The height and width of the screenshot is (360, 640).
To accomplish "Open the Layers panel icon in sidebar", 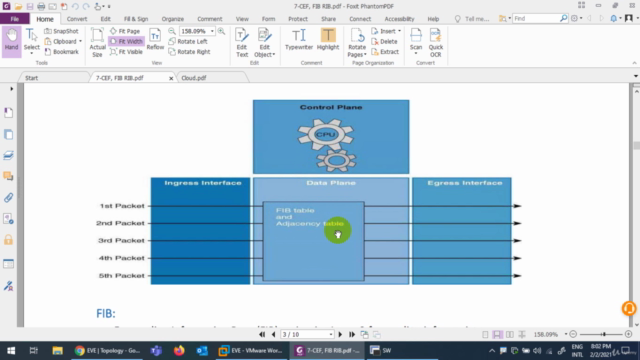I will tap(8, 156).
